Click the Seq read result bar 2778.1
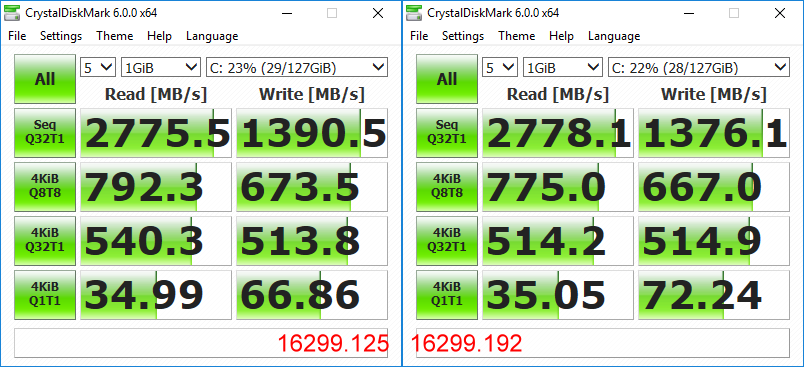 (x=557, y=133)
